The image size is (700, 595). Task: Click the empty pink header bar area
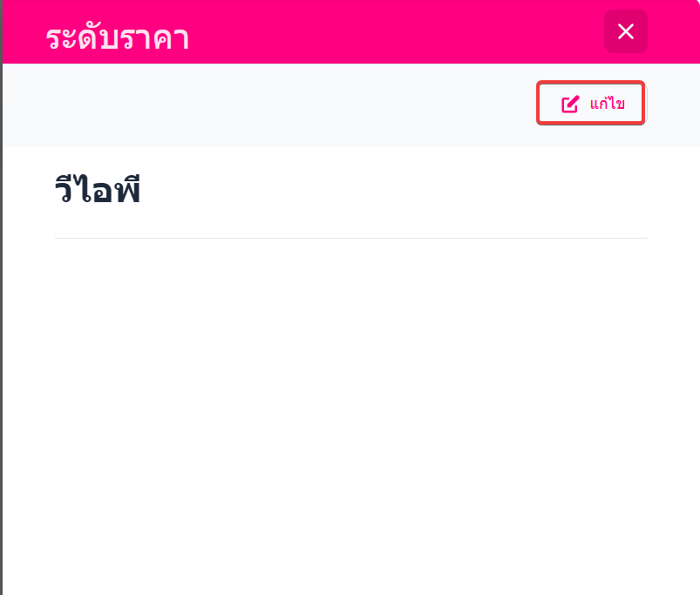tap(392, 31)
